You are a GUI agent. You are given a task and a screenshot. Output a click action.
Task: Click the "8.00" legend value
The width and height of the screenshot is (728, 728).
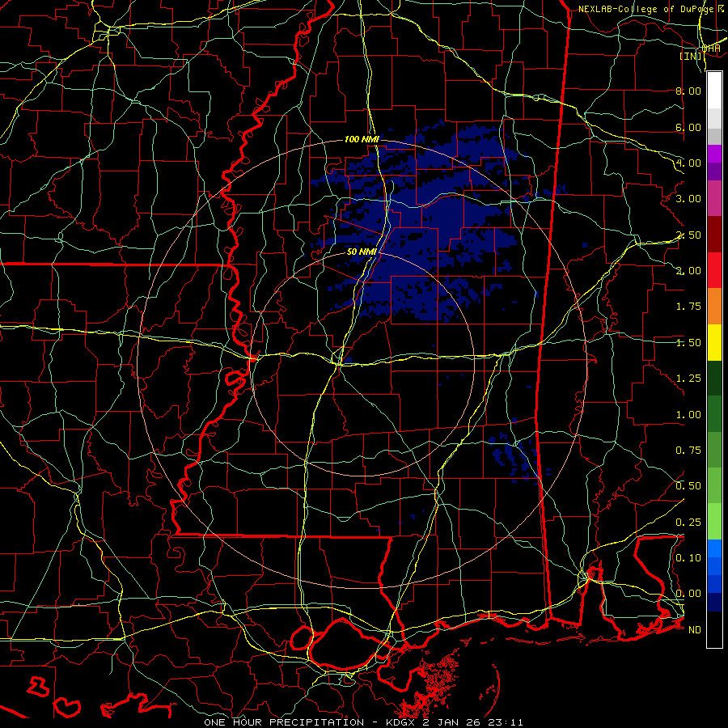[688, 91]
